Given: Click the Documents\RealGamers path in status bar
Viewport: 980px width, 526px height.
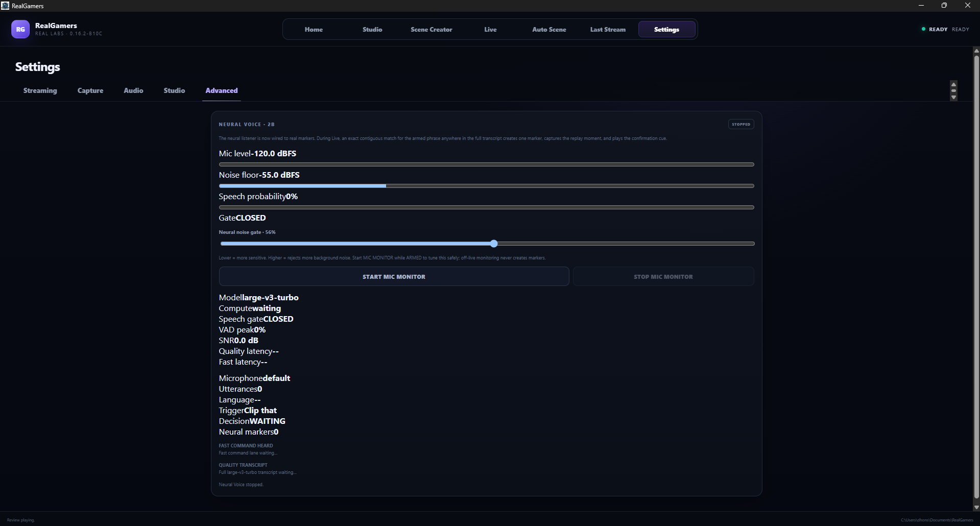Looking at the screenshot, I should click(937, 520).
